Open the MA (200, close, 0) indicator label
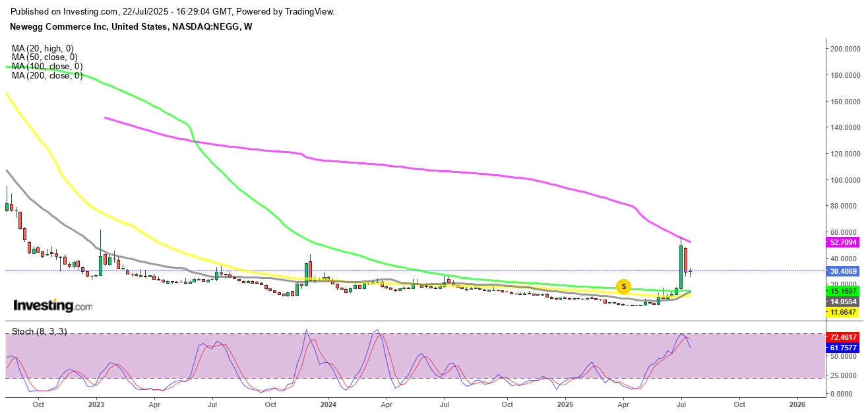The width and height of the screenshot is (868, 413). [47, 76]
